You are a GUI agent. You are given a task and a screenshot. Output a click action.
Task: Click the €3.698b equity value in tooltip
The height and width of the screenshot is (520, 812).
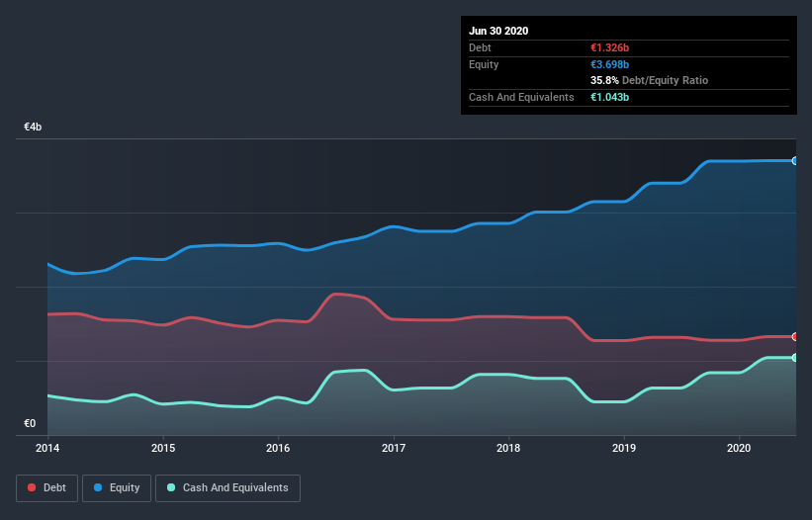[x=609, y=64]
